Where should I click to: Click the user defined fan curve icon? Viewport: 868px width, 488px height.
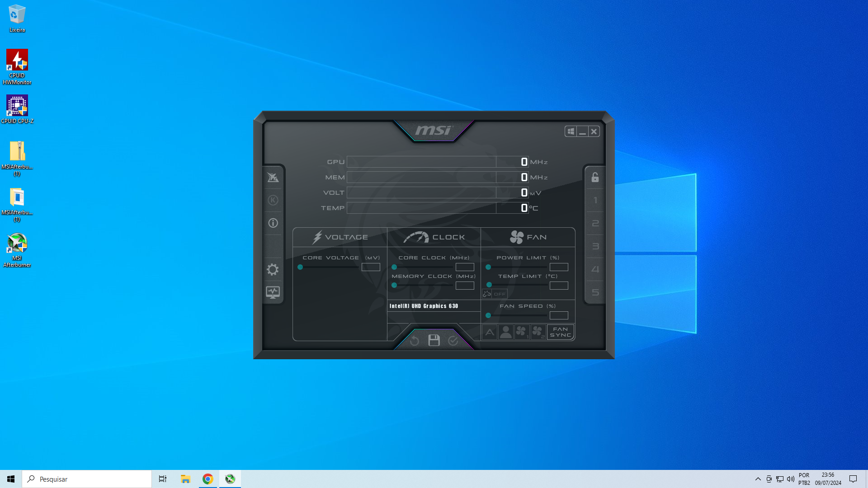506,332
